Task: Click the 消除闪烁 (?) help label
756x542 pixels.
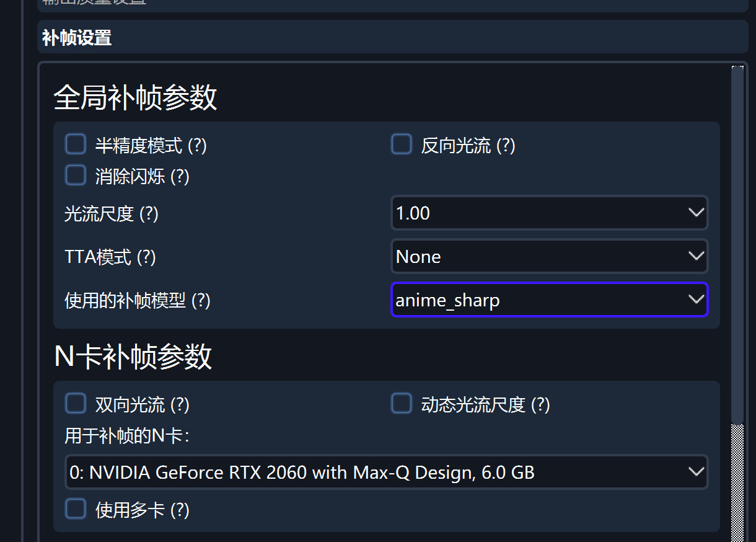Action: [x=142, y=177]
